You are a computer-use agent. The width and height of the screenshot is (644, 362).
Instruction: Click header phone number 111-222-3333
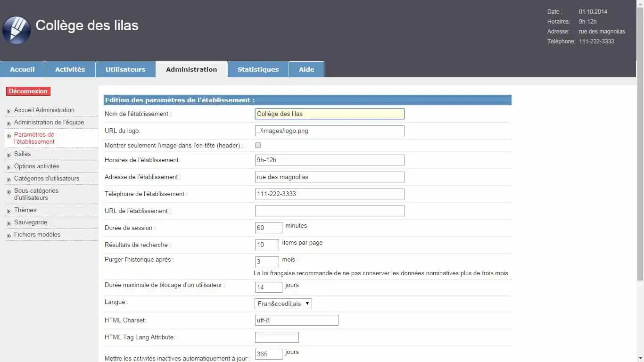596,41
